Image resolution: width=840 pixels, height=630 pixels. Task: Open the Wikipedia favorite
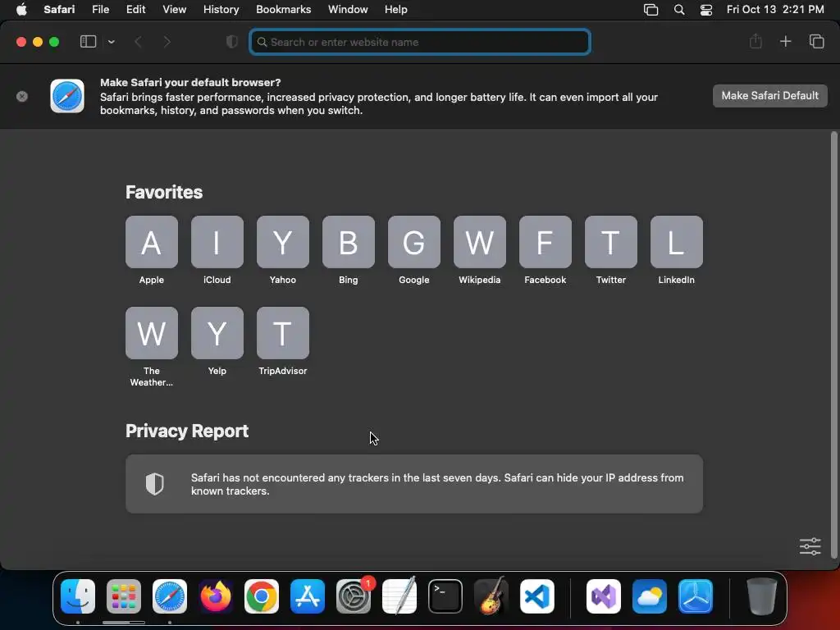479,242
